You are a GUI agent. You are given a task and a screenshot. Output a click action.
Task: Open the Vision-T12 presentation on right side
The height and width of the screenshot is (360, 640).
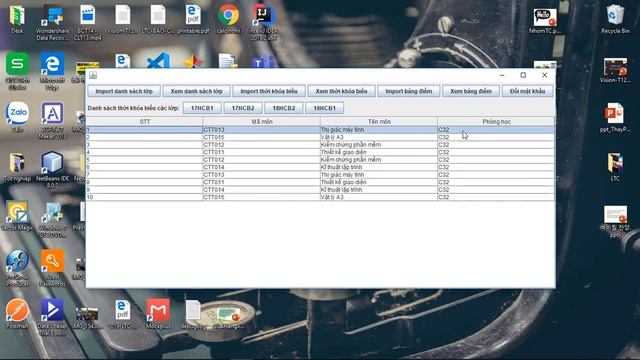[615, 70]
